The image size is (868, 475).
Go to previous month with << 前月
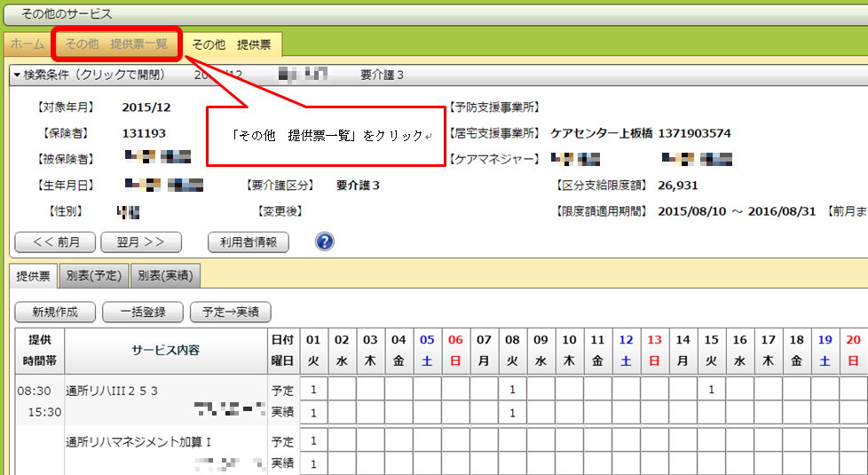tap(54, 241)
